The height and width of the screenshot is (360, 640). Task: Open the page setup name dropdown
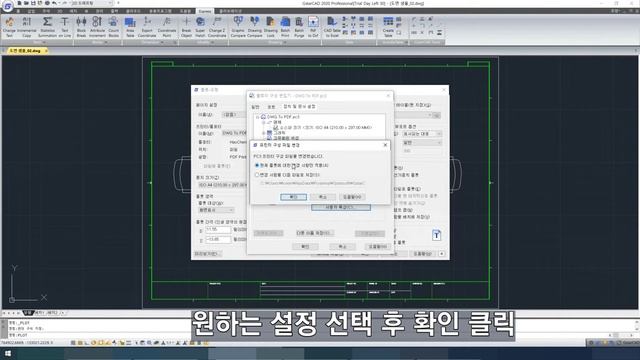tap(235, 115)
